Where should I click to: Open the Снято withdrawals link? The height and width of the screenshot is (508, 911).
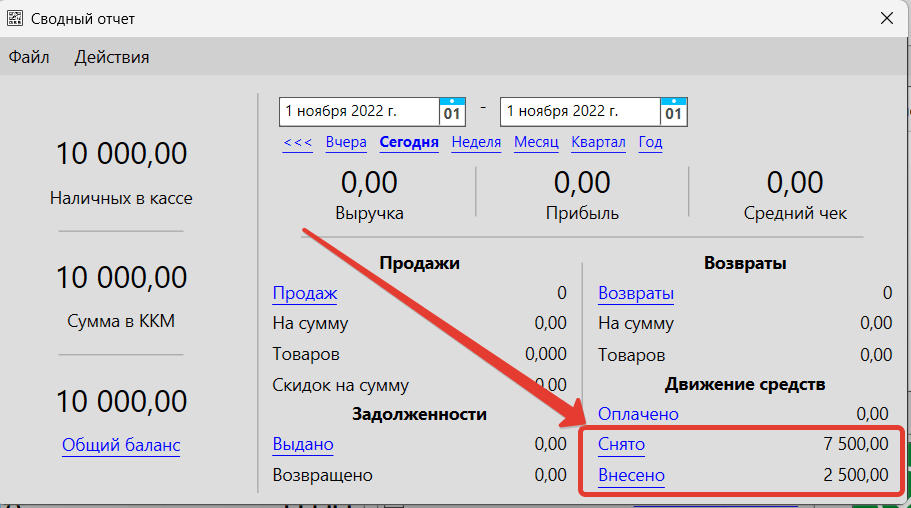click(621, 444)
